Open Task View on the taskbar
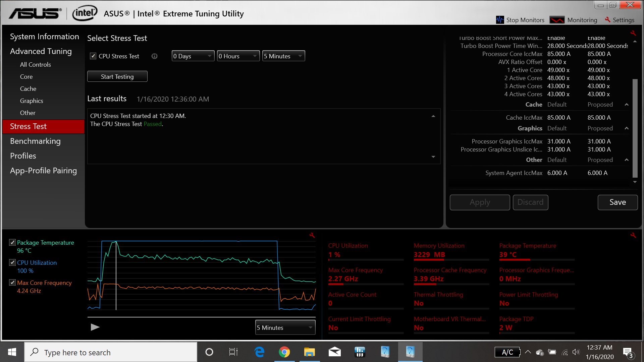Viewport: 644px width, 362px height. (x=233, y=352)
